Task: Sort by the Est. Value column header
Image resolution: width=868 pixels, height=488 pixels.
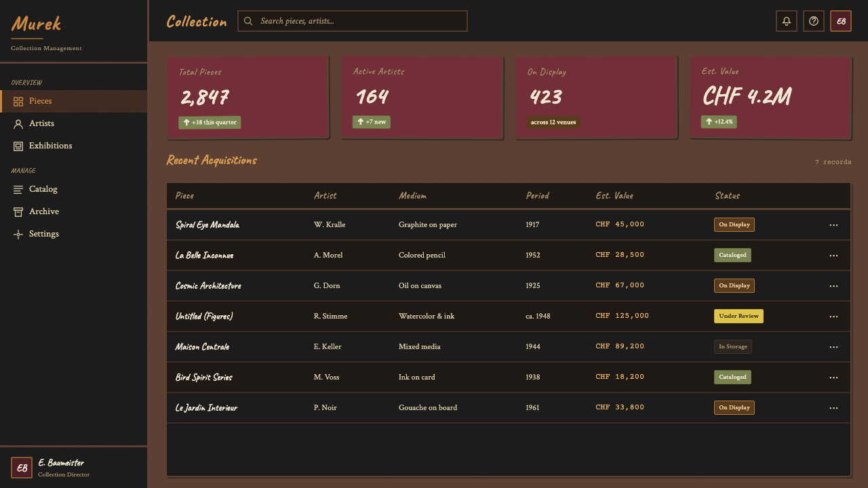Action: (x=614, y=196)
